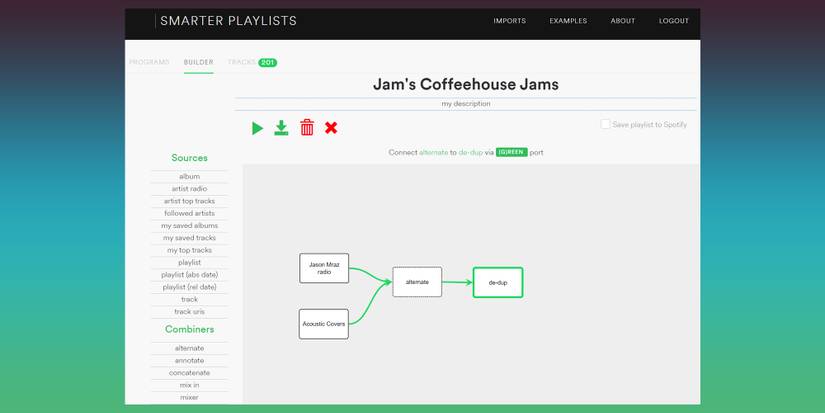The image size is (825, 413).
Task: Run the program with green play icon
Action: click(257, 128)
